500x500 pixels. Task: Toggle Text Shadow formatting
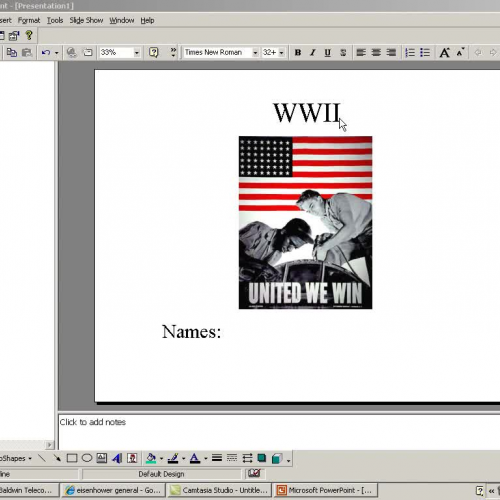pyautogui.click(x=343, y=53)
